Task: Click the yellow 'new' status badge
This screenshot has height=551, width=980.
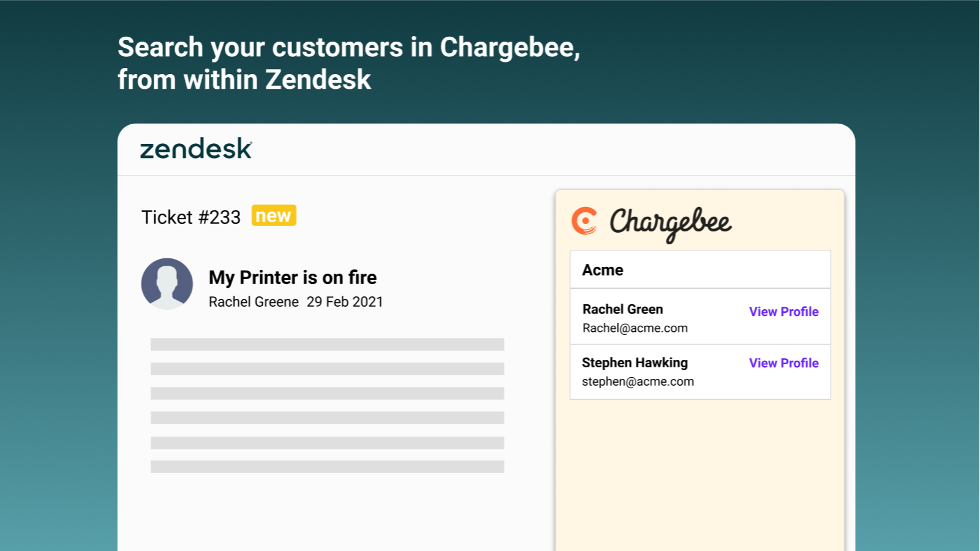Action: [274, 216]
